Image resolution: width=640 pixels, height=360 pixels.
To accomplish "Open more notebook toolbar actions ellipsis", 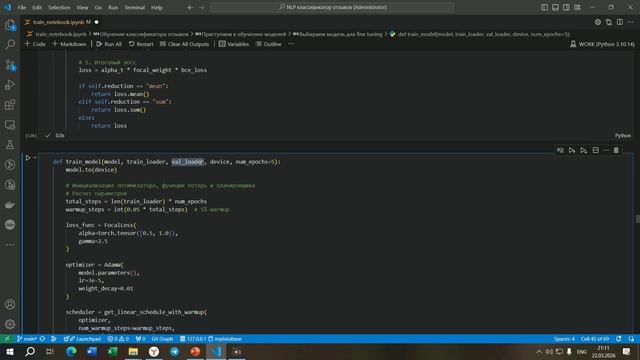I will click(x=291, y=44).
